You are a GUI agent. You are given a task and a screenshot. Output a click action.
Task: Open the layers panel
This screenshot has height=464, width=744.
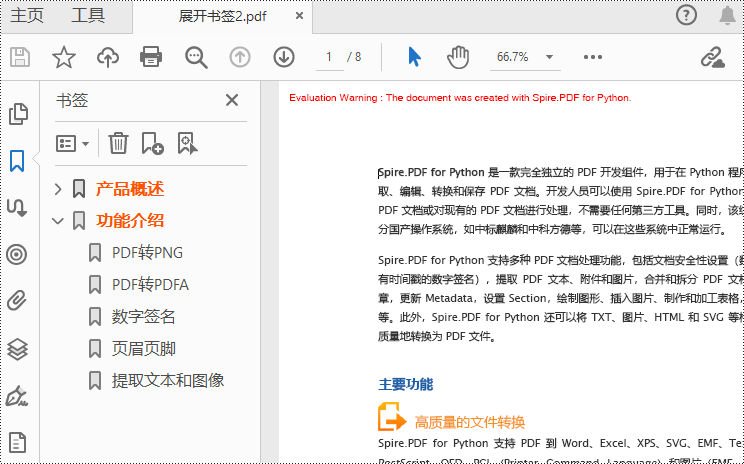18,350
